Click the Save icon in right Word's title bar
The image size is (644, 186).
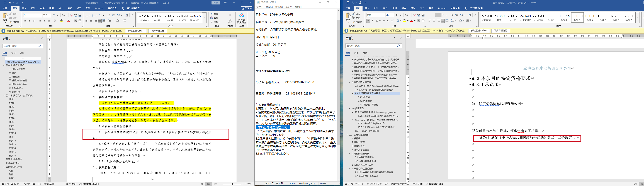pos(348,3)
